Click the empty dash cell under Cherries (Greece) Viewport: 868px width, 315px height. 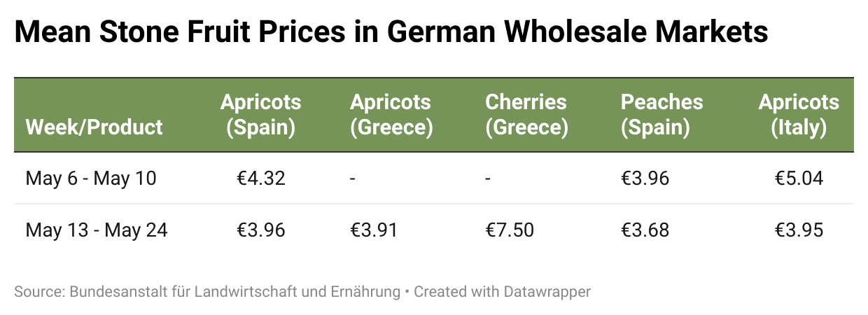click(488, 178)
